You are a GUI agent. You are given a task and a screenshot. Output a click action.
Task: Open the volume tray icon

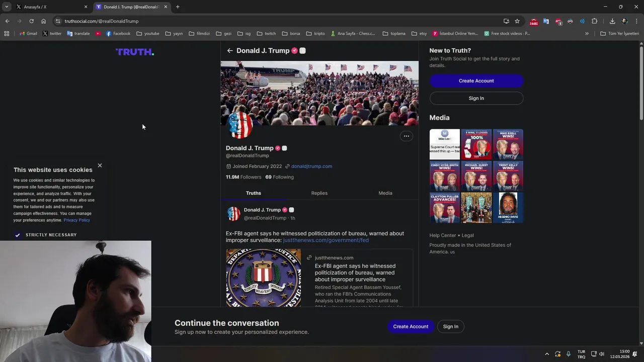[602, 354]
